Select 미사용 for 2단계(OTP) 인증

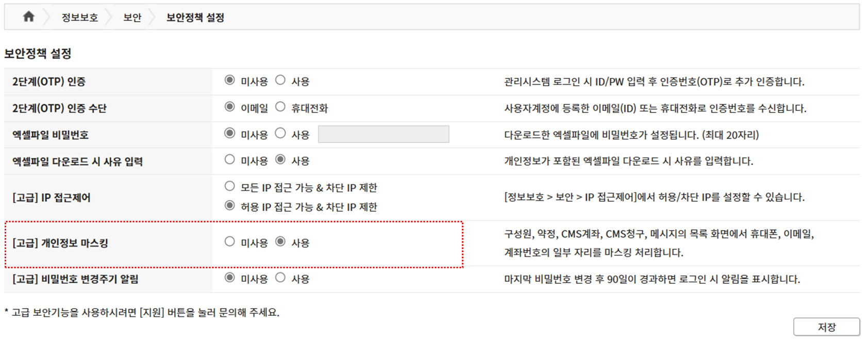(x=230, y=80)
